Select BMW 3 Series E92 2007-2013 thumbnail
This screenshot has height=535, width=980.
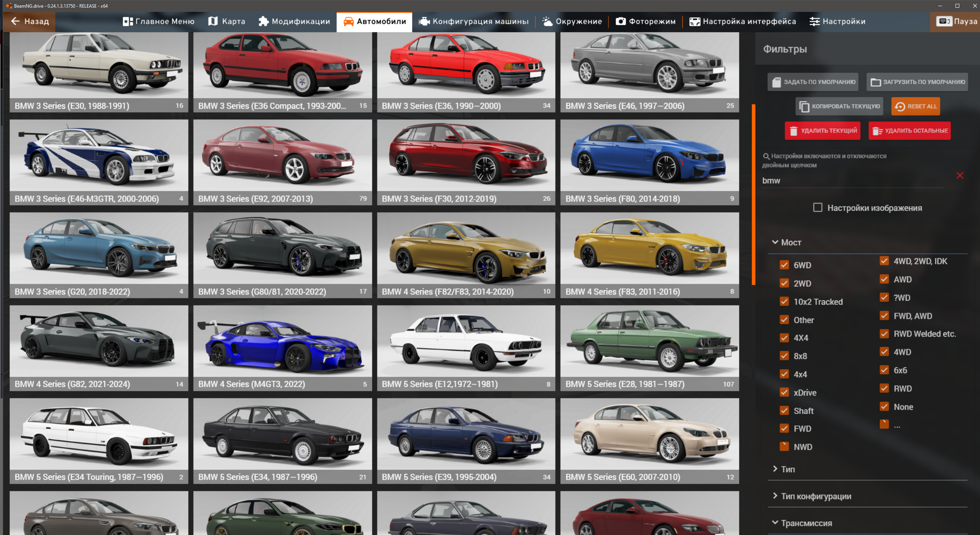coord(282,162)
